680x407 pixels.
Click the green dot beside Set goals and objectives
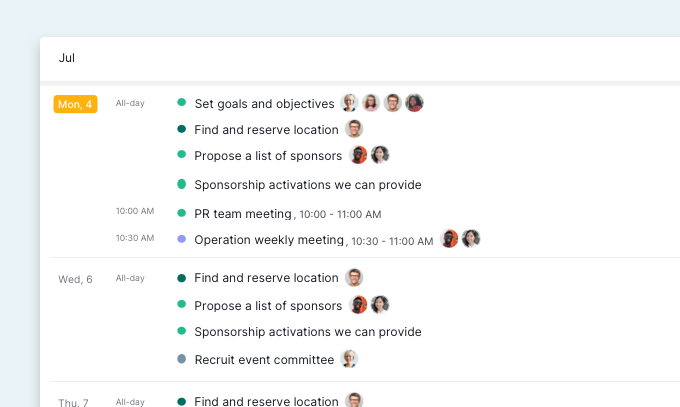(181, 102)
